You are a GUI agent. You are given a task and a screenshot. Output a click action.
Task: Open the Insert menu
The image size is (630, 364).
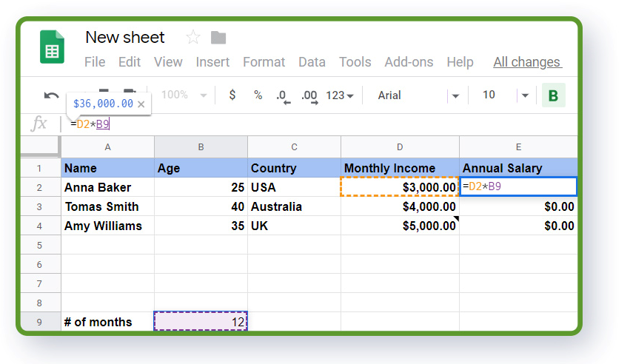[x=212, y=62]
